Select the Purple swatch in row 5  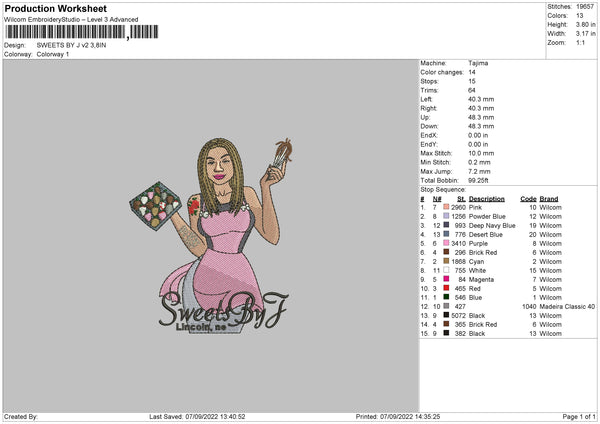[x=446, y=243]
